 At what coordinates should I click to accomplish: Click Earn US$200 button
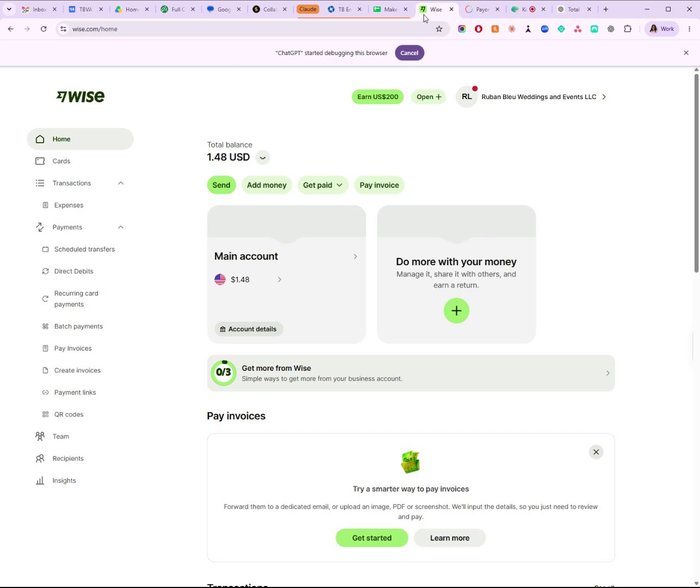(x=378, y=97)
